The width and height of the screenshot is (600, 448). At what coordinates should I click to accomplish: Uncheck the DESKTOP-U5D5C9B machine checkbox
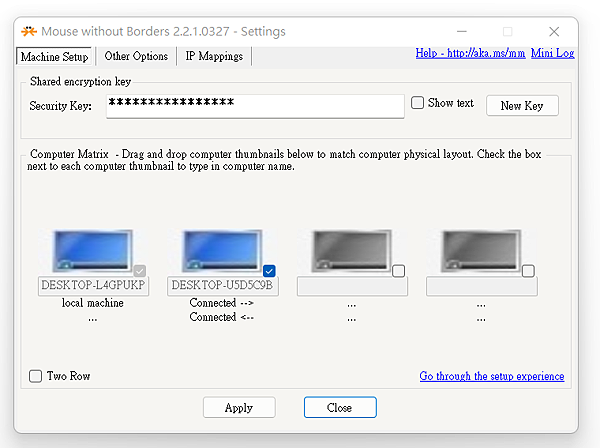(269, 271)
